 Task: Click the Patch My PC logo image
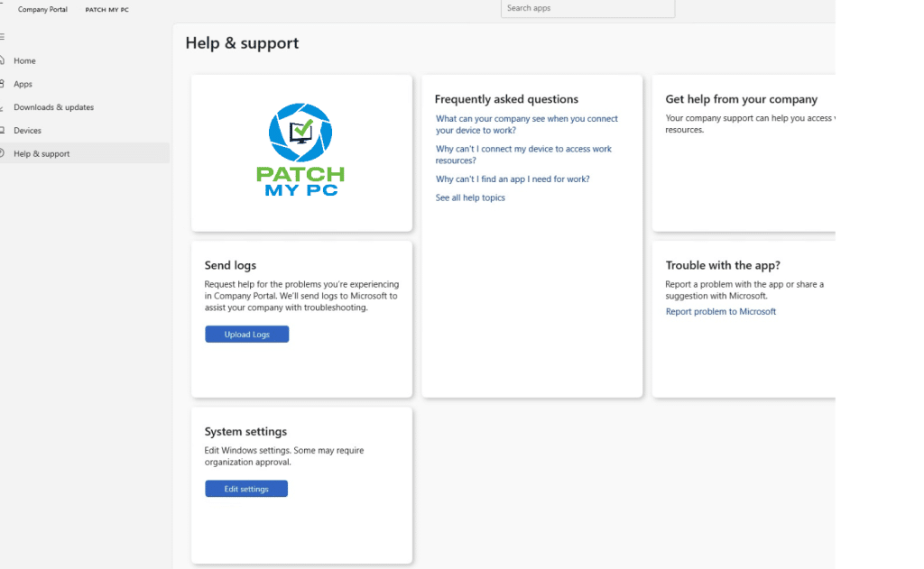[x=300, y=150]
